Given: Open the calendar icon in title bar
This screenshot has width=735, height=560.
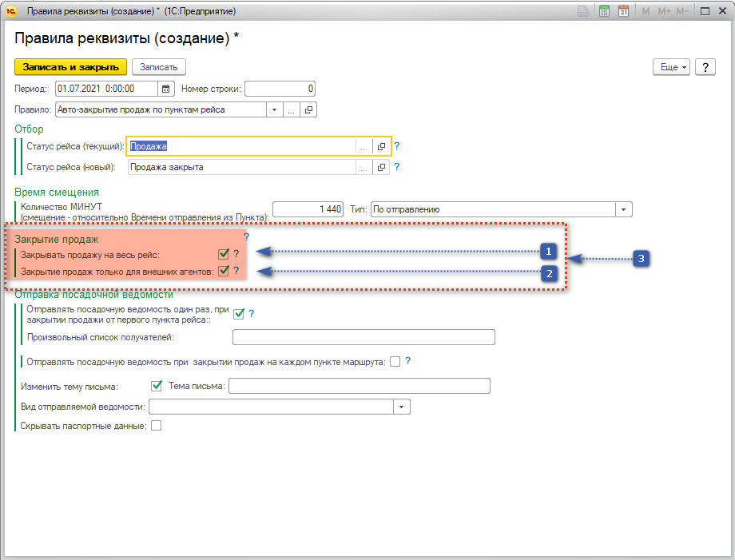Looking at the screenshot, I should (624, 11).
